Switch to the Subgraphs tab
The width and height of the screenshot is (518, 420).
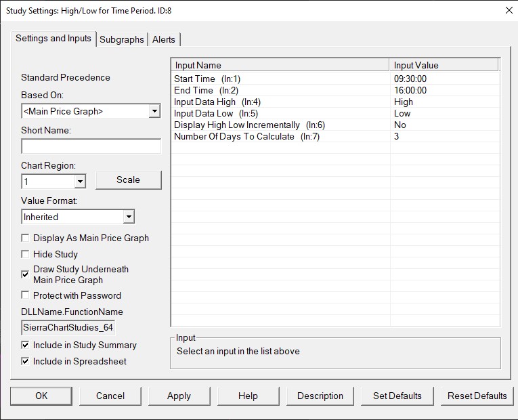pyautogui.click(x=122, y=39)
